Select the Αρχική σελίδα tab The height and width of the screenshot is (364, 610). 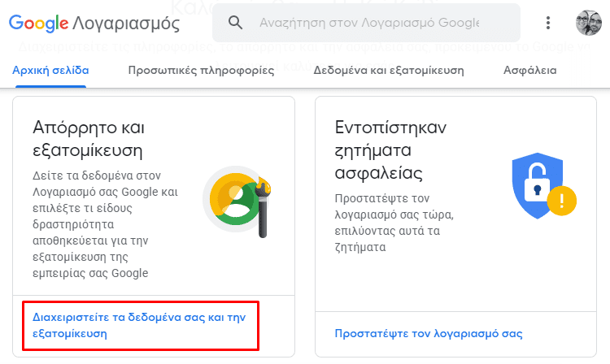coord(50,71)
